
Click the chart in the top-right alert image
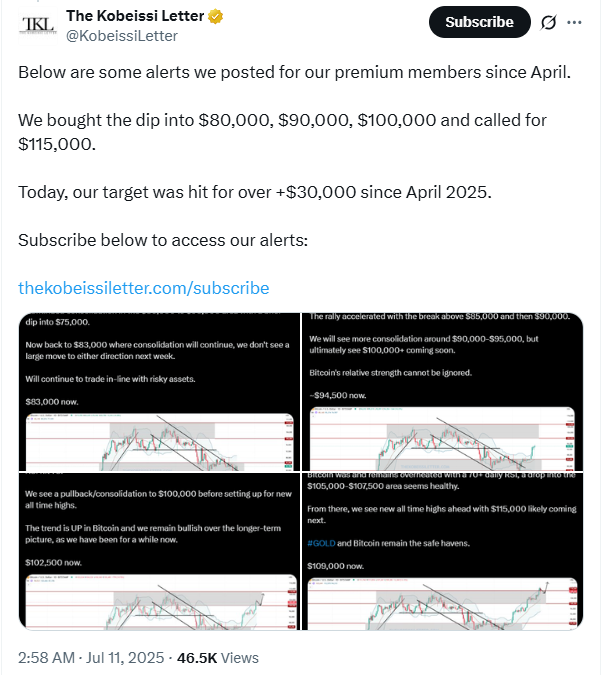(442, 439)
